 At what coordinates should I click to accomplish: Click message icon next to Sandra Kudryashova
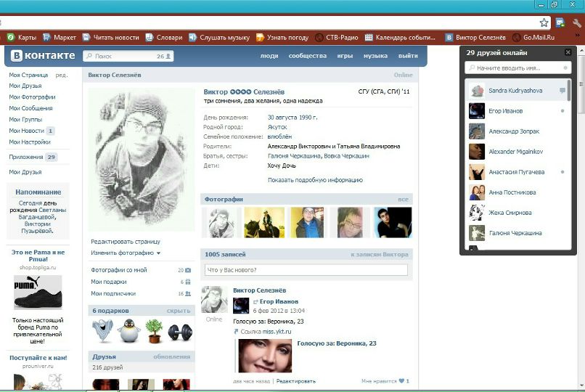[x=562, y=91]
